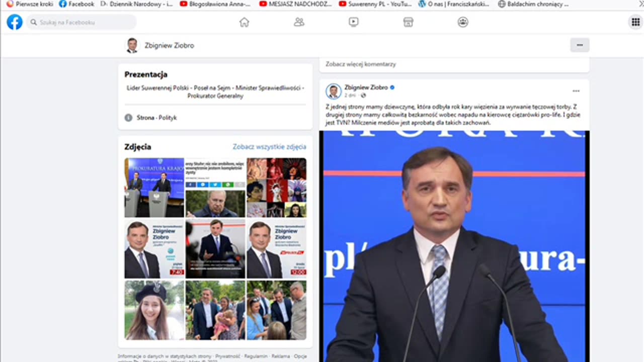This screenshot has height=362, width=644.
Task: Click Zbigniew Ziobro header profile picture
Action: click(132, 45)
